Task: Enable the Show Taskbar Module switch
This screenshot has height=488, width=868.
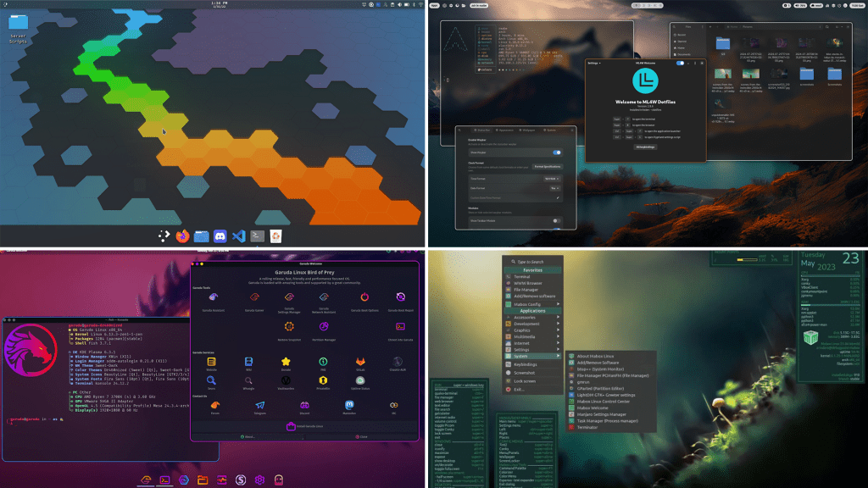Action: (557, 220)
